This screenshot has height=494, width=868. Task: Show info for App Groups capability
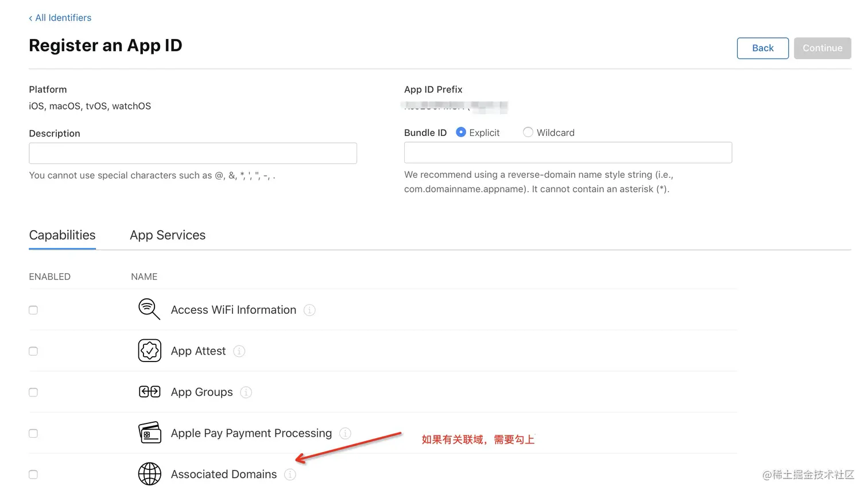[246, 392]
